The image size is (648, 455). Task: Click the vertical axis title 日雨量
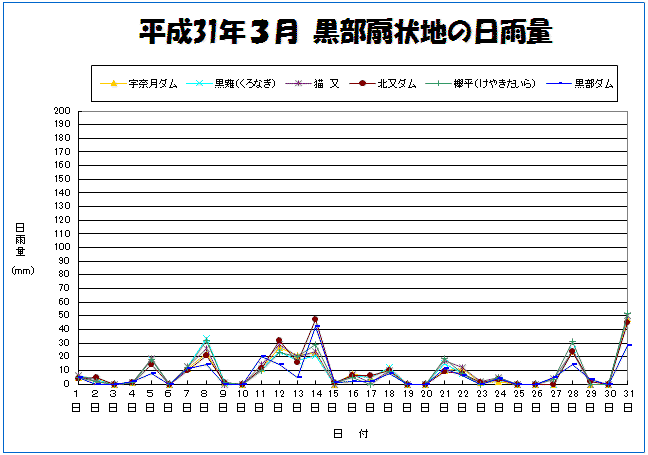20,240
